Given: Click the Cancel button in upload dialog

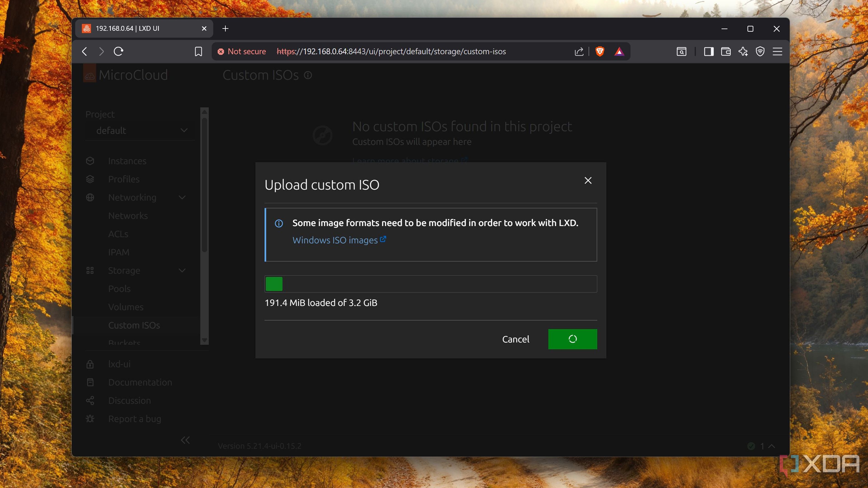Looking at the screenshot, I should [x=516, y=339].
